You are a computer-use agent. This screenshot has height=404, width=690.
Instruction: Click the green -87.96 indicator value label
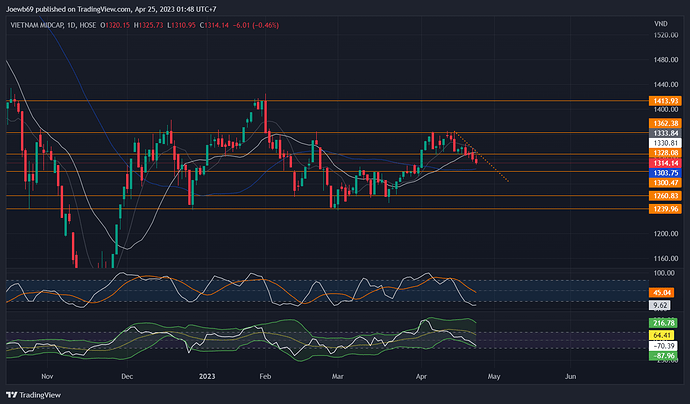pyautogui.click(x=661, y=354)
